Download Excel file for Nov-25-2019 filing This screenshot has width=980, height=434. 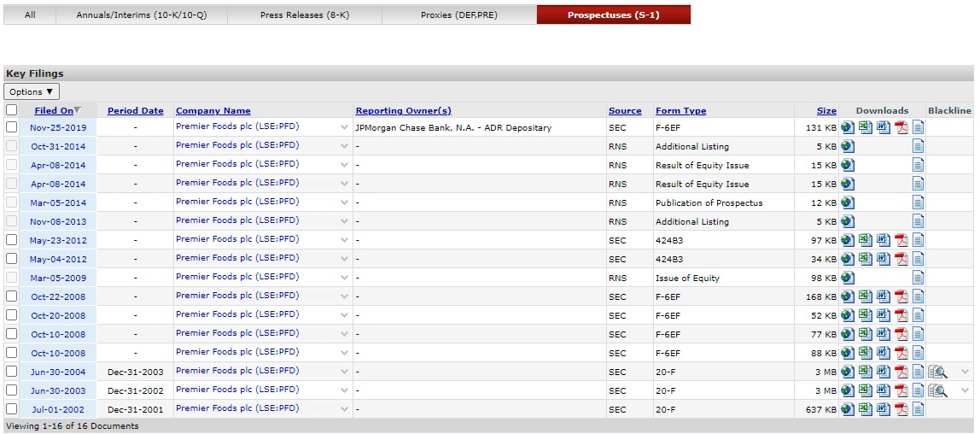click(x=865, y=127)
